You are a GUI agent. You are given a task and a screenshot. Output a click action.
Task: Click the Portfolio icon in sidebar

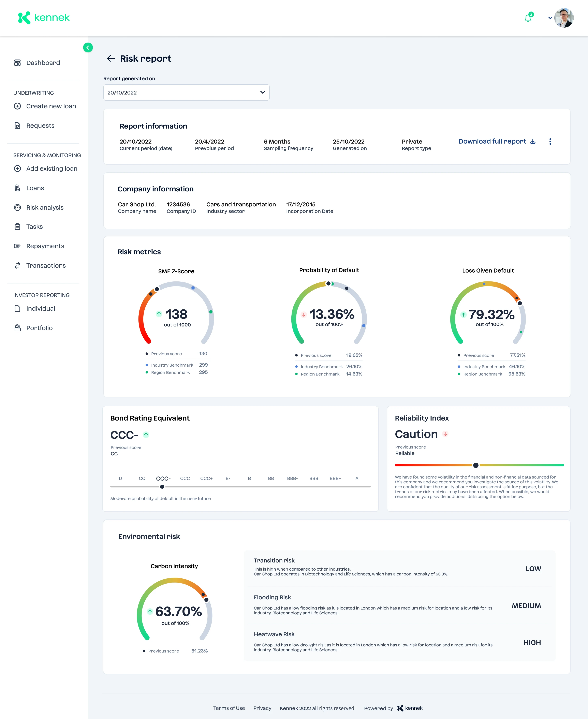coord(17,328)
